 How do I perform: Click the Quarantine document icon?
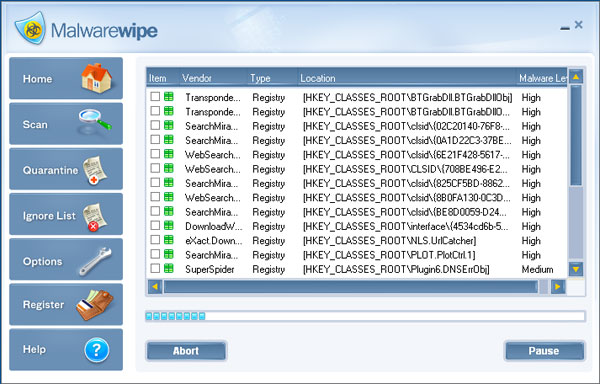pos(95,170)
